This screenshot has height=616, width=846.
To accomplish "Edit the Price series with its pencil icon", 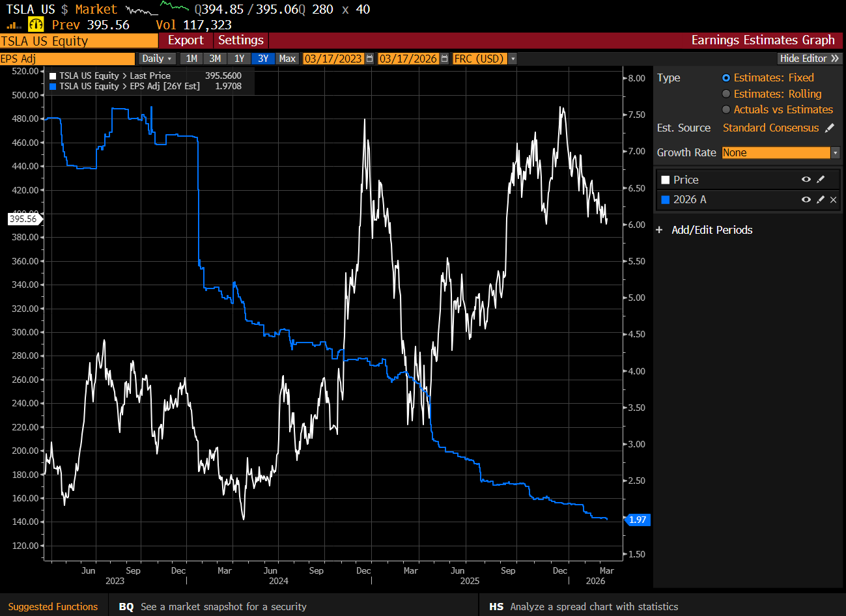I will 821,180.
